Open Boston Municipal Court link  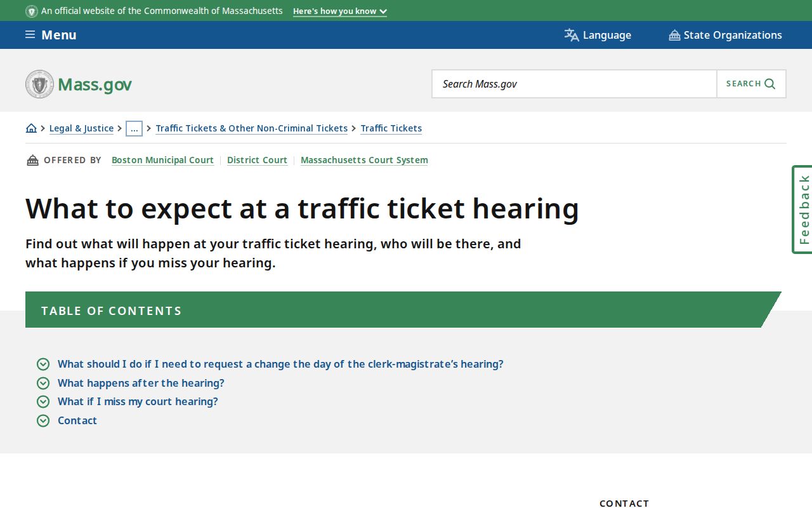[x=162, y=160]
